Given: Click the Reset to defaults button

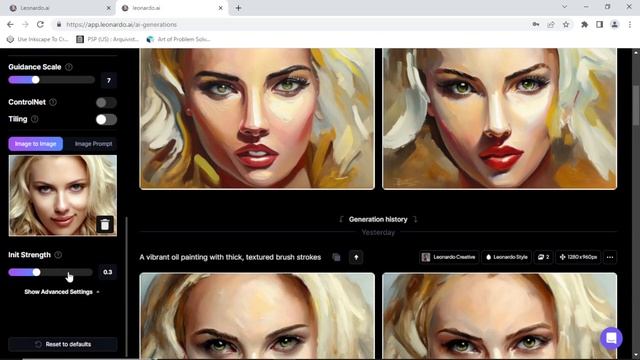Looking at the screenshot, I should pos(63,344).
